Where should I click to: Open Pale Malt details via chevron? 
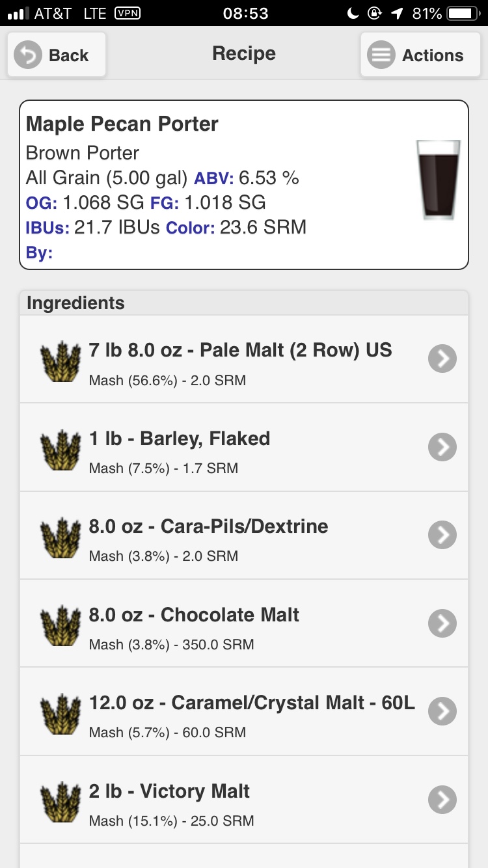point(442,359)
